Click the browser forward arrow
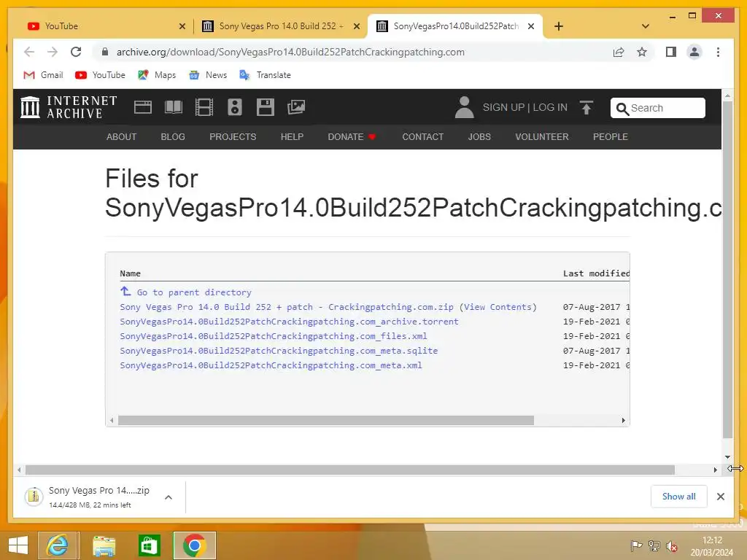Viewport: 747px width, 560px height. pyautogui.click(x=53, y=52)
